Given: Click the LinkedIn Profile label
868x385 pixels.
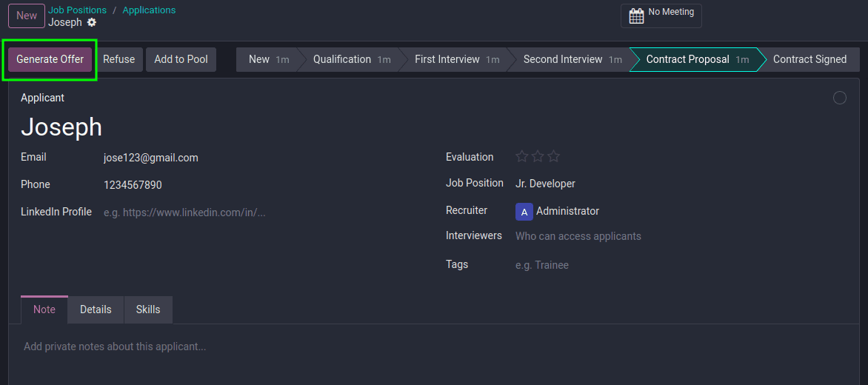Looking at the screenshot, I should (56, 211).
